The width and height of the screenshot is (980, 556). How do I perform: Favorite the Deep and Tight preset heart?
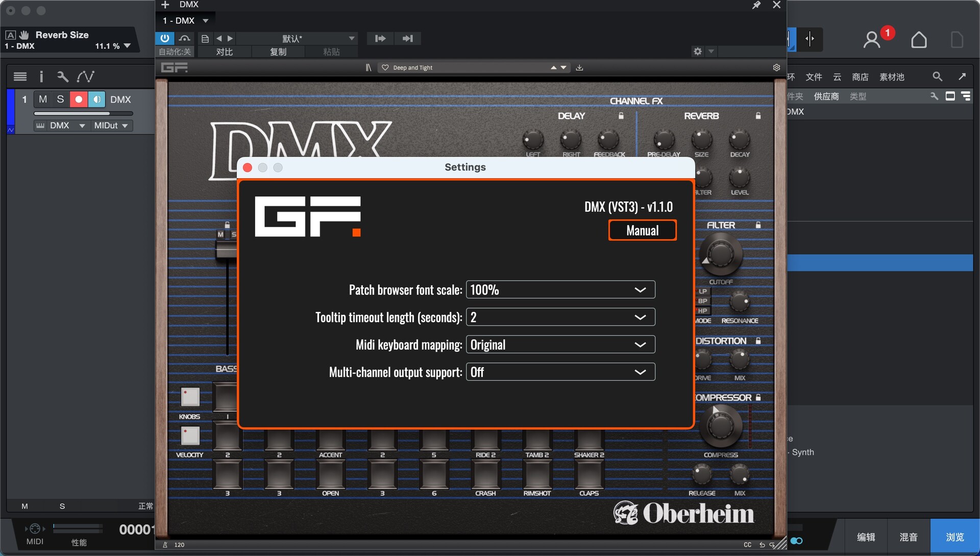point(385,67)
